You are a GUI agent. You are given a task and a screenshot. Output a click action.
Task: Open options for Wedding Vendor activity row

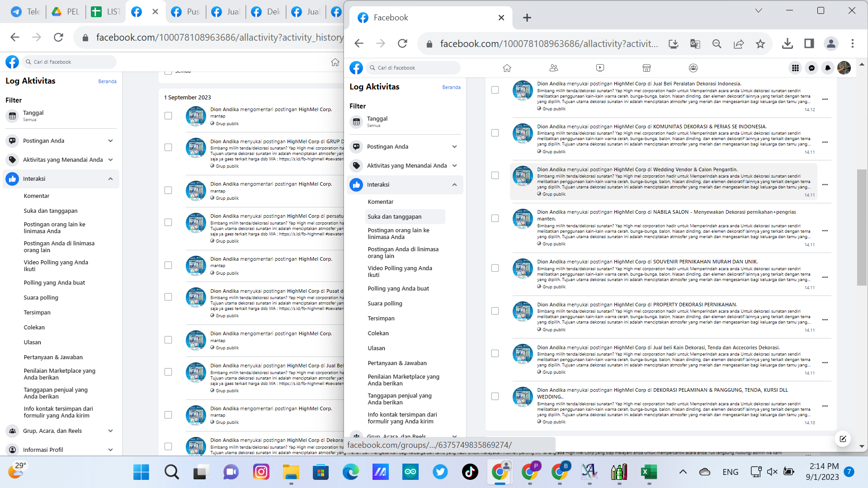tap(825, 185)
